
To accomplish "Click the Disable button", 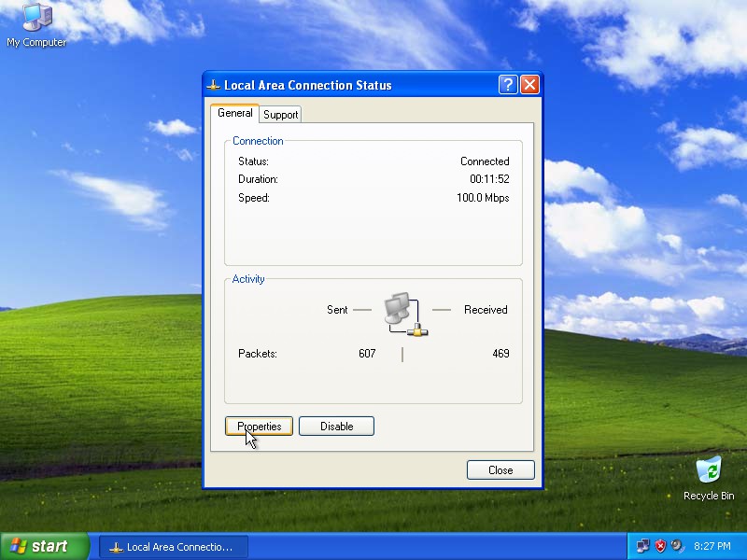I will (x=336, y=427).
